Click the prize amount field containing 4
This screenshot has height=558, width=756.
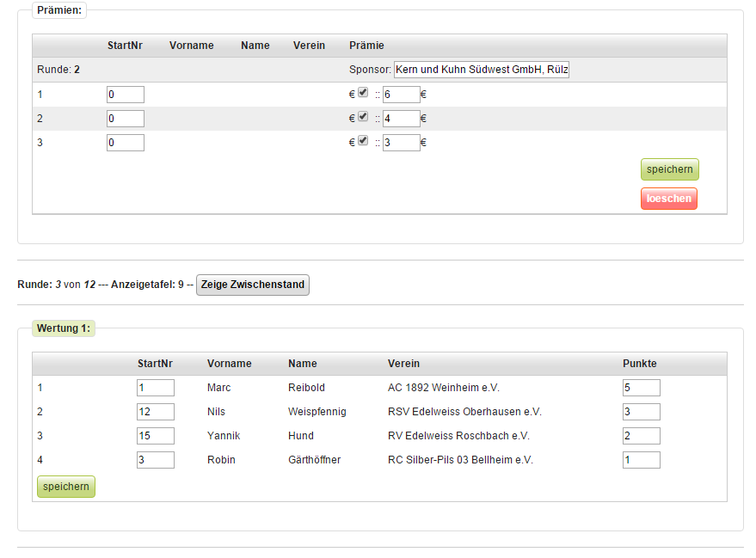click(x=402, y=119)
